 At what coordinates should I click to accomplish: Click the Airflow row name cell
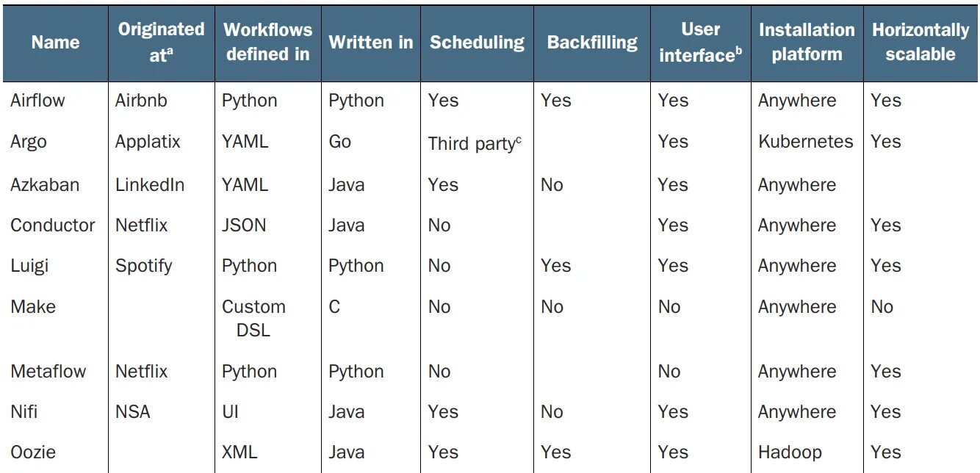coord(37,101)
